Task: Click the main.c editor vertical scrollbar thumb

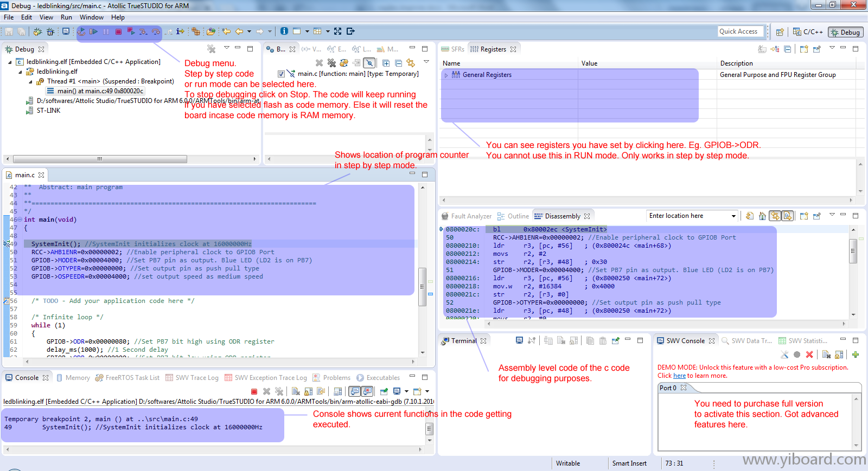Action: (422, 286)
